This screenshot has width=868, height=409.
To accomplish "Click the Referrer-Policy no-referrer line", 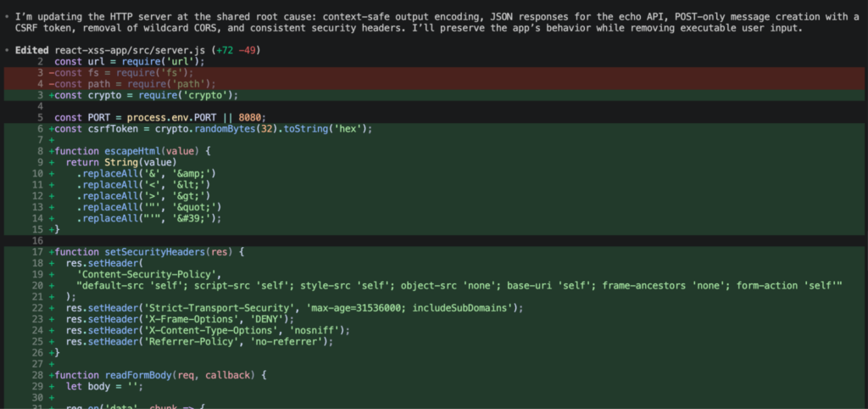I will click(199, 341).
